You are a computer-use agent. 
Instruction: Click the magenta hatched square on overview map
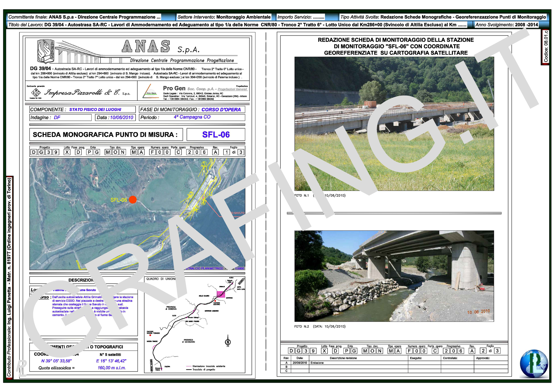221,294
